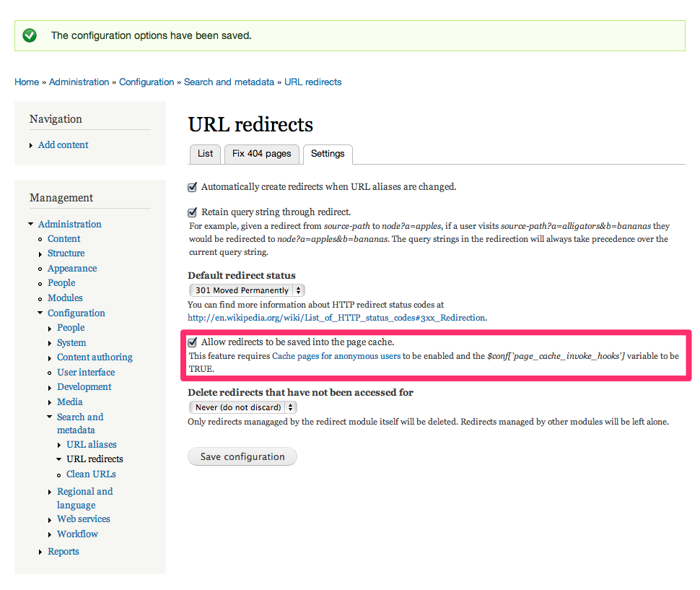Disable 'Allow redirects to be saved into the page cache'
This screenshot has width=700, height=590.
[193, 342]
